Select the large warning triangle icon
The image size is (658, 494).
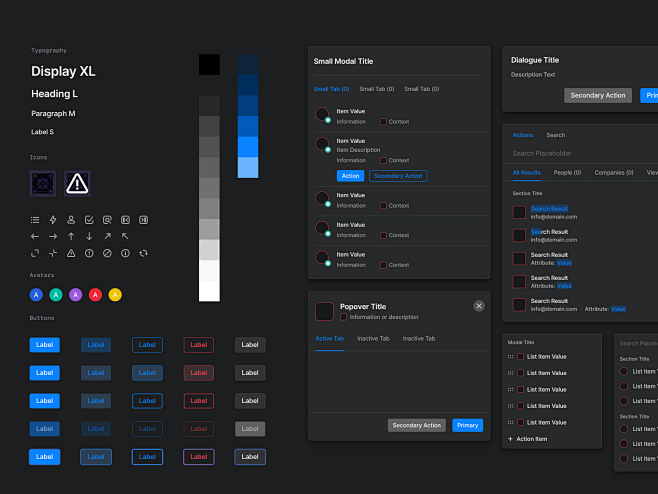pos(78,183)
